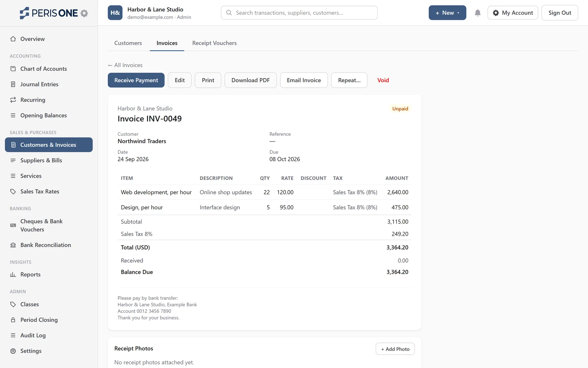Image resolution: width=588 pixels, height=368 pixels.
Task: Click the Recurring arrows icon
Action: (13, 100)
